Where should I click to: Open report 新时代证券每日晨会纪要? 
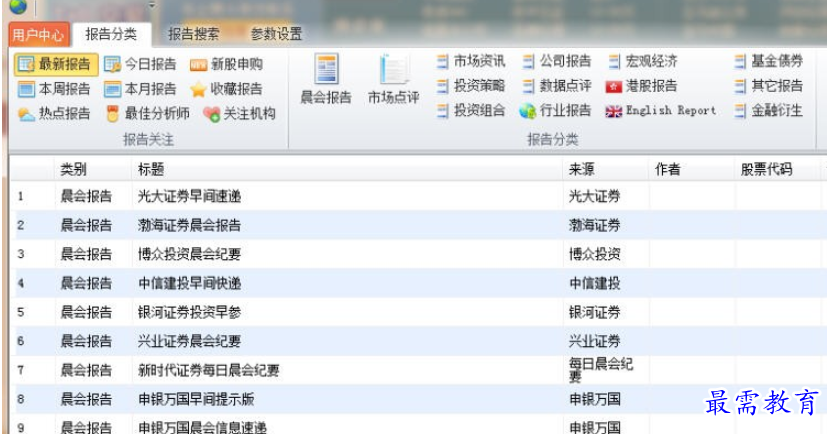pos(208,370)
